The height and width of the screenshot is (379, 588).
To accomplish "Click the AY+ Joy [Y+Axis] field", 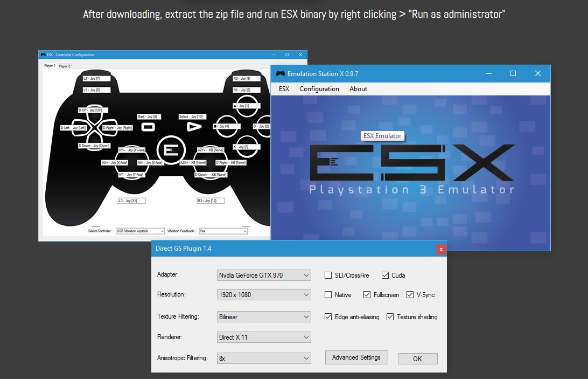I will tap(132, 150).
